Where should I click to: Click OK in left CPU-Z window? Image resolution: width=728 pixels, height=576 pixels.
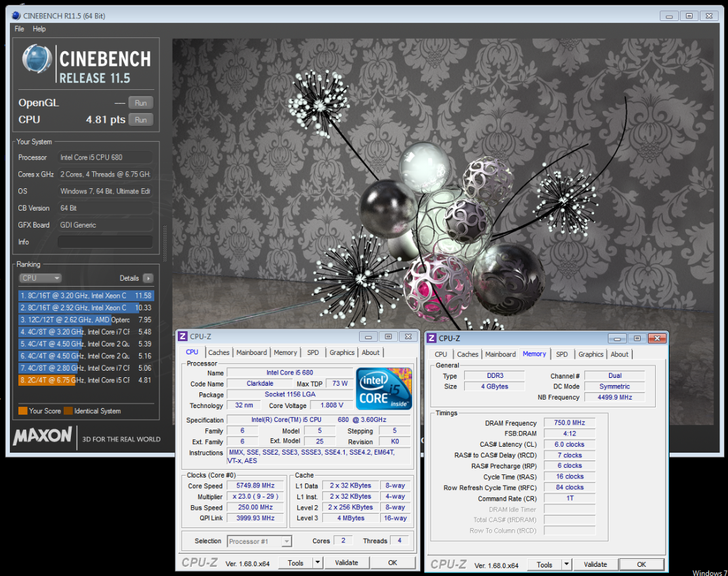[x=393, y=562]
